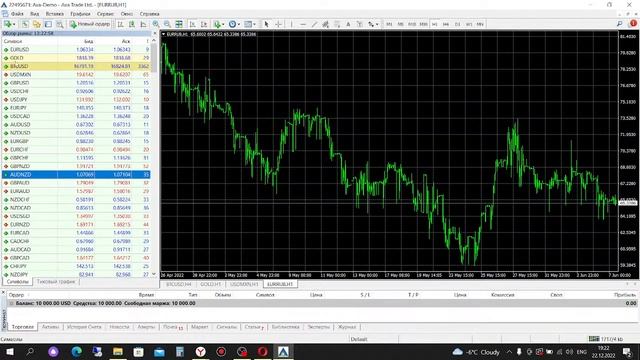Screen dimensions: 640x360
Task: Open the EURRUB,H1 chart title triangle menu
Action: coord(163,34)
